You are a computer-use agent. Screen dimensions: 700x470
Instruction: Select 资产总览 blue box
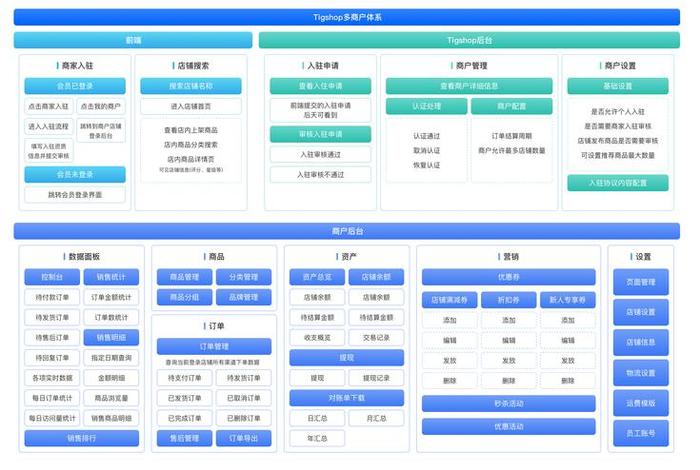pos(317,277)
